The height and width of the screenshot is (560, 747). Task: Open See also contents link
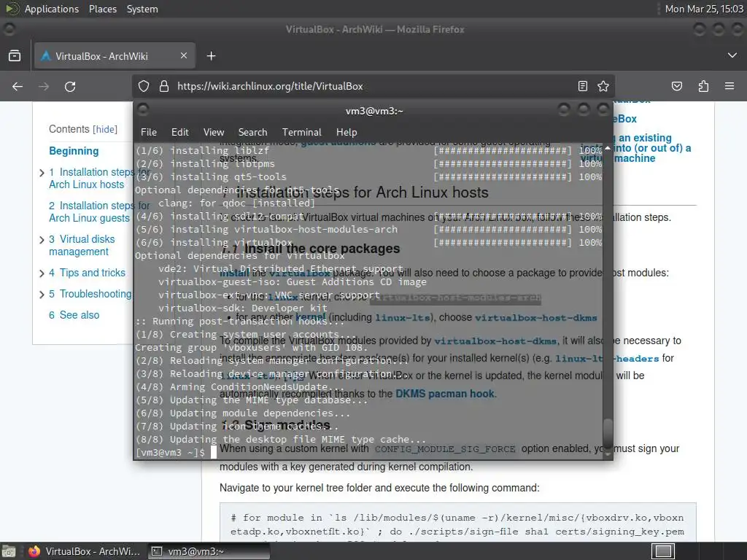click(74, 315)
